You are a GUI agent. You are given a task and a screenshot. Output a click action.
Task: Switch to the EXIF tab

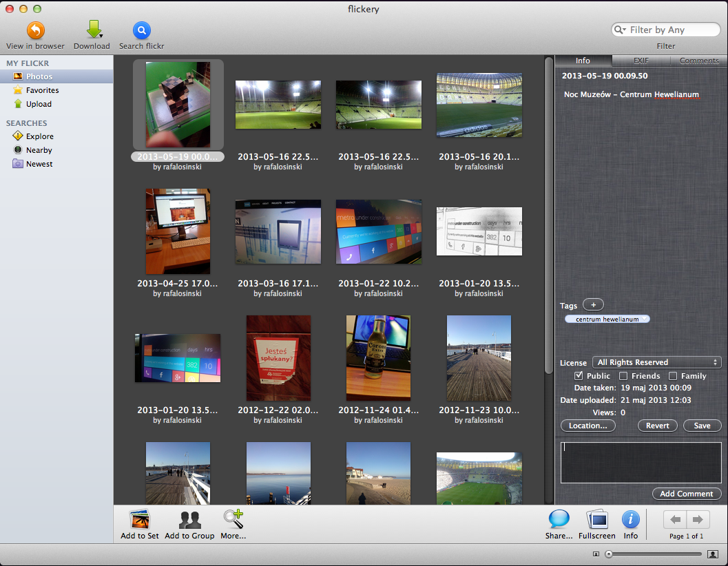point(641,61)
